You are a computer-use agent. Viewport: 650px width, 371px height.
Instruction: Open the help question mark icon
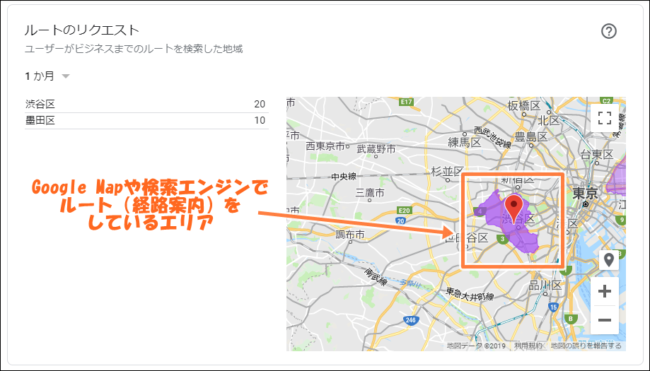[609, 31]
